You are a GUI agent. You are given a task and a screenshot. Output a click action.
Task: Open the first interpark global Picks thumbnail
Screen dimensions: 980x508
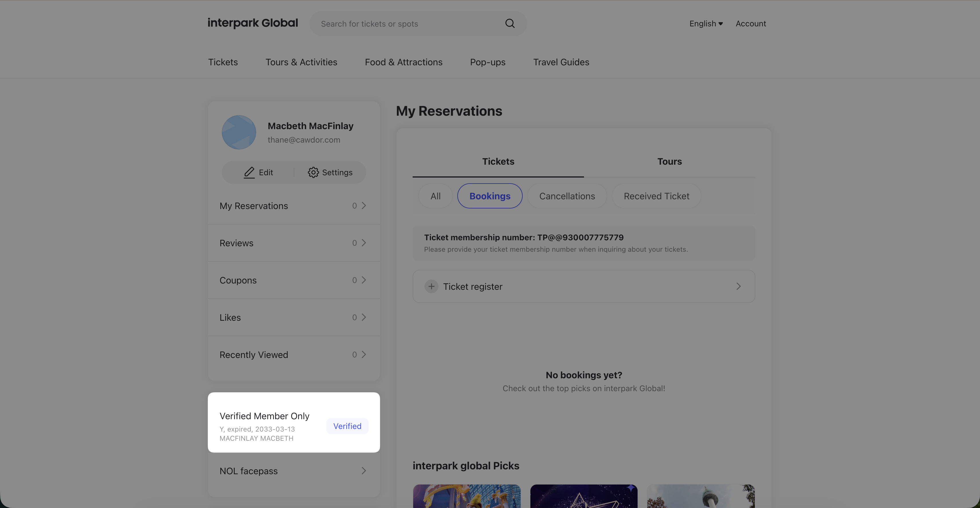coord(467,496)
